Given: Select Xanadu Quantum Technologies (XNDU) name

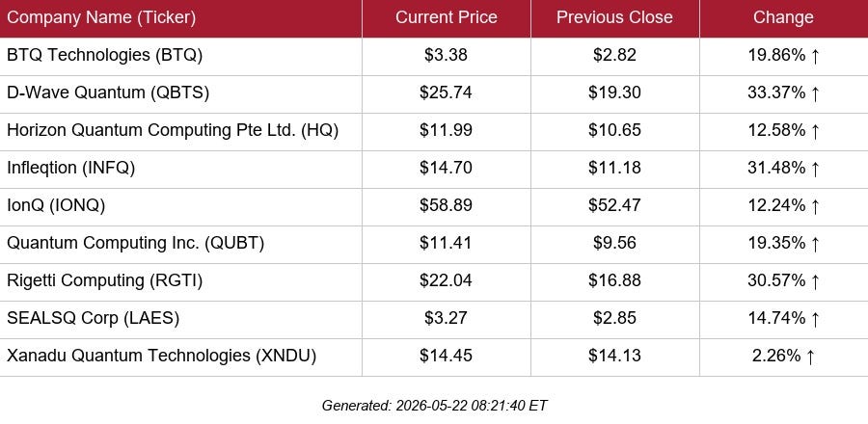Looking at the screenshot, I should 161,356.
